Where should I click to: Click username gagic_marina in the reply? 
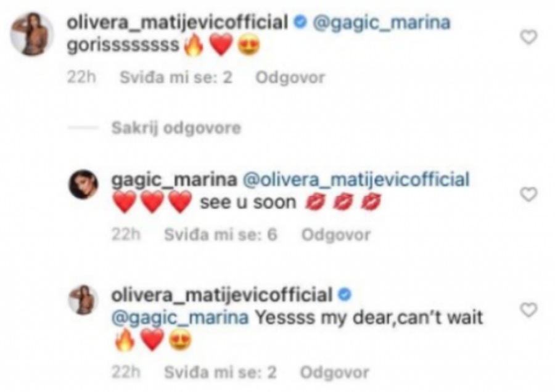tap(174, 180)
